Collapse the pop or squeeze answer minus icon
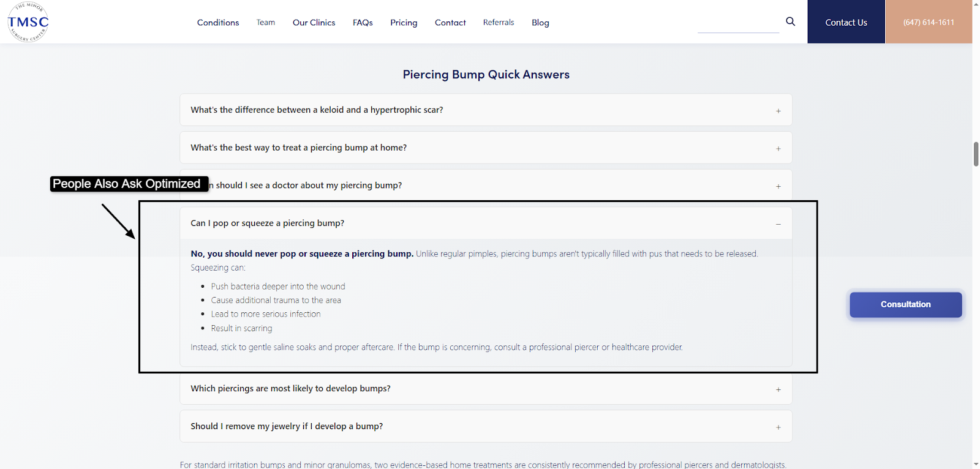 point(778,224)
